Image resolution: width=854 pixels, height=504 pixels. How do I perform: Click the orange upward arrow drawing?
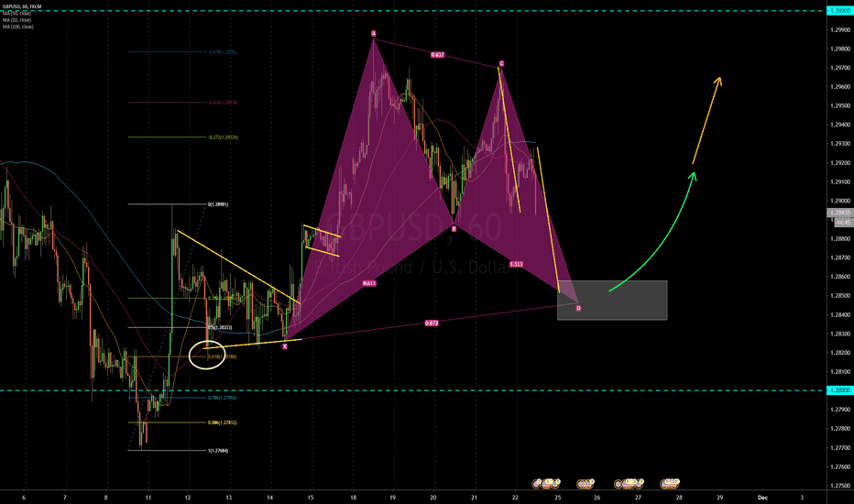(706, 119)
